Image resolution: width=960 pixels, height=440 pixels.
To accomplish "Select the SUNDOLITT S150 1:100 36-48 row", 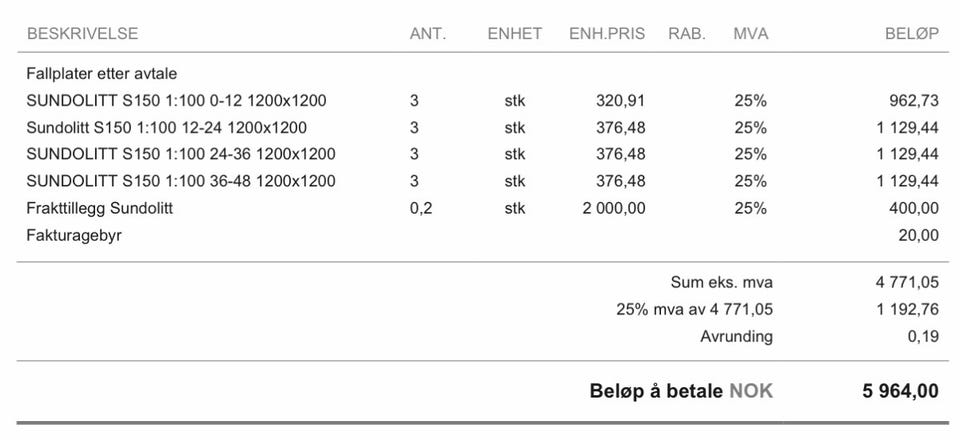I will (x=180, y=181).
